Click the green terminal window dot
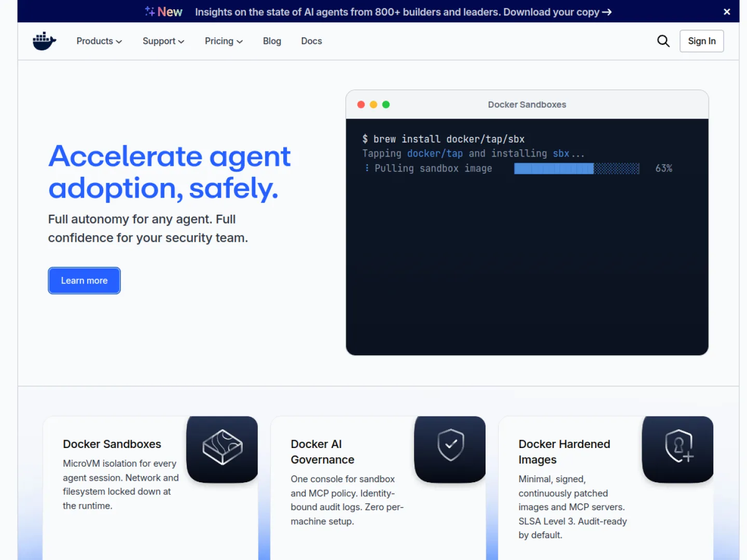The width and height of the screenshot is (747, 560). [386, 105]
